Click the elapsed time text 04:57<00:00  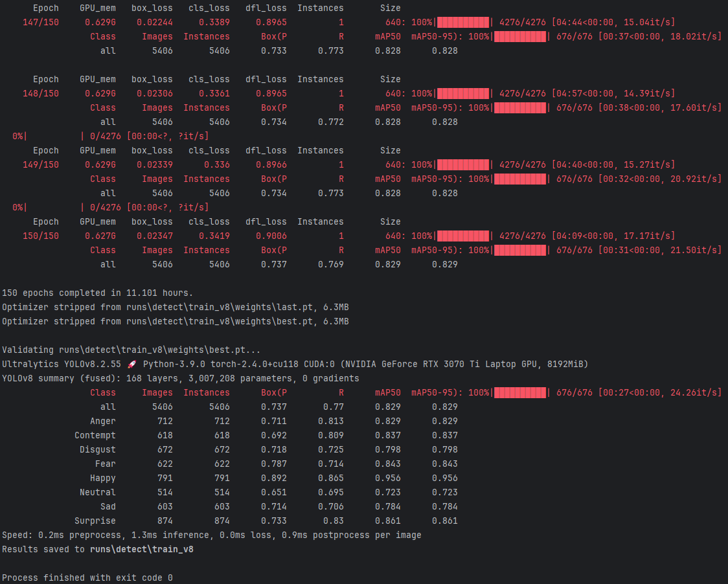[x=584, y=93]
